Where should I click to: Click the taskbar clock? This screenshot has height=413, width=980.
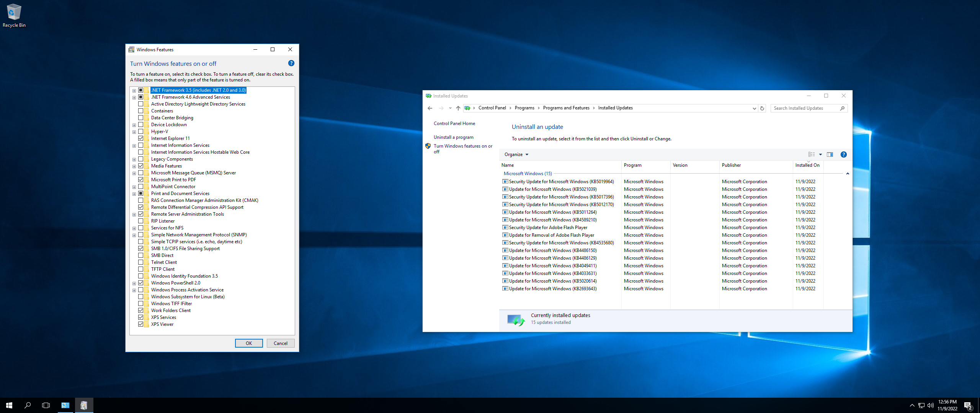point(947,405)
